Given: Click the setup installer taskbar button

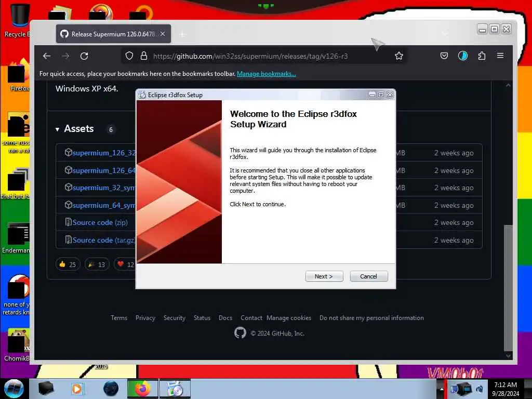Looking at the screenshot, I should pos(175,389).
